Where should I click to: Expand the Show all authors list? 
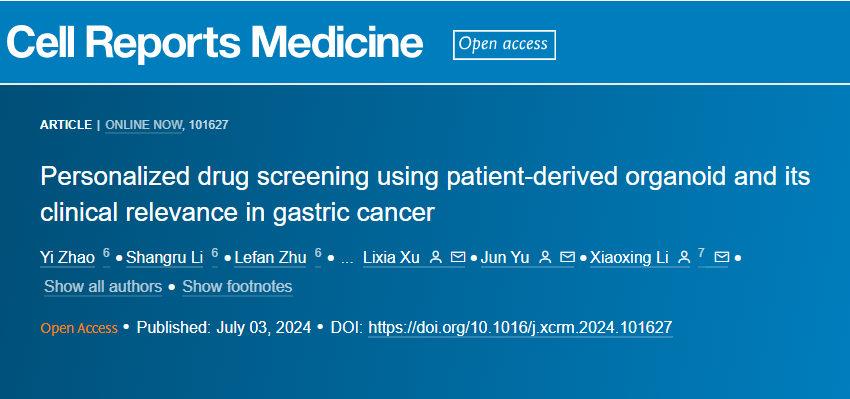pyautogui.click(x=103, y=286)
